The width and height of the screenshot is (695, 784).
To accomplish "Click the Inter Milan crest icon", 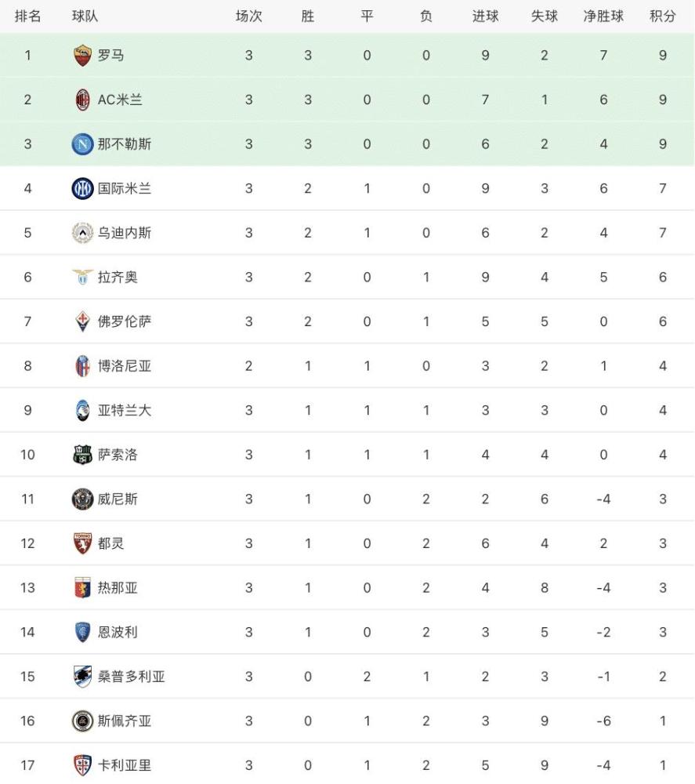I will point(82,188).
